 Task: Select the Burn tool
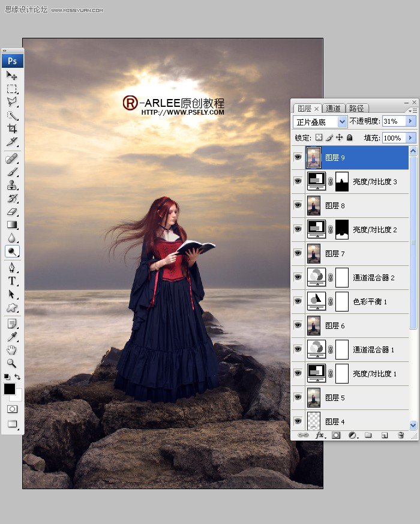[12, 251]
